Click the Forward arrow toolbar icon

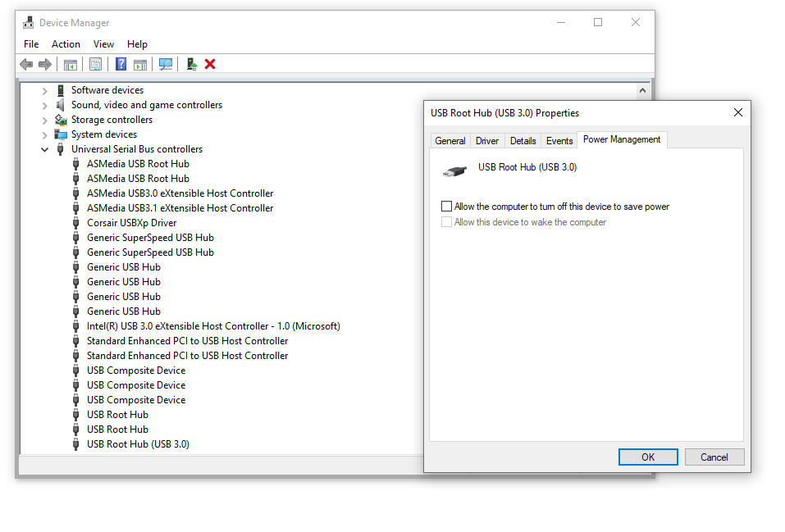tap(45, 64)
